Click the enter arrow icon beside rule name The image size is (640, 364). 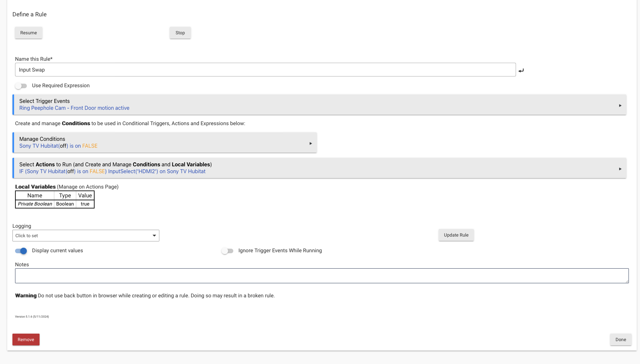point(521,70)
